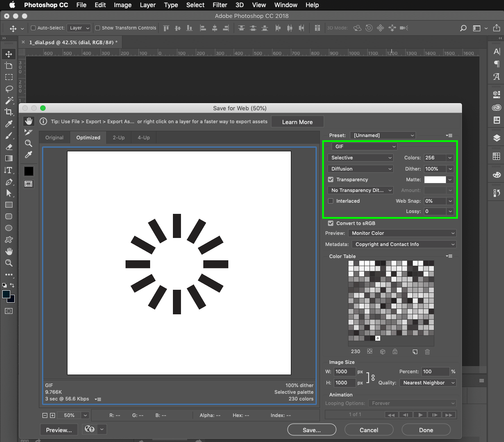This screenshot has height=442, width=504.
Task: Open the GIF file format dropdown
Action: coord(364,146)
